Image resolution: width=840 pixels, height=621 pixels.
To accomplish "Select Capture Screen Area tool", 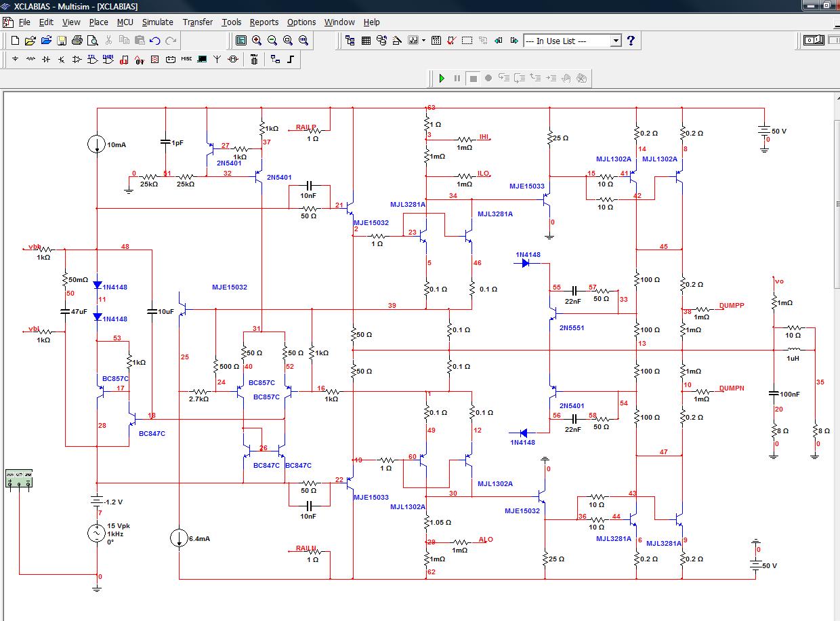I will pos(467,41).
